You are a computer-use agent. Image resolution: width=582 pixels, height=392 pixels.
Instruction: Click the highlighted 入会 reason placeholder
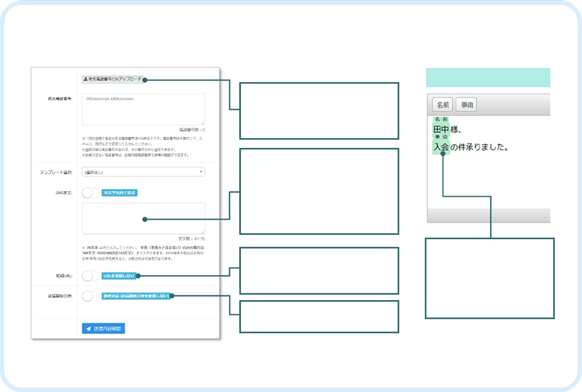click(441, 147)
